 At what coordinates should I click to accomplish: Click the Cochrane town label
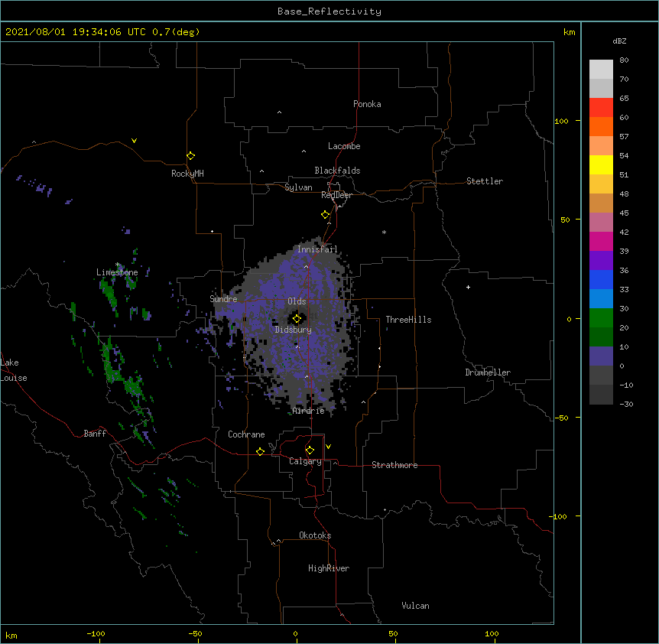246,434
